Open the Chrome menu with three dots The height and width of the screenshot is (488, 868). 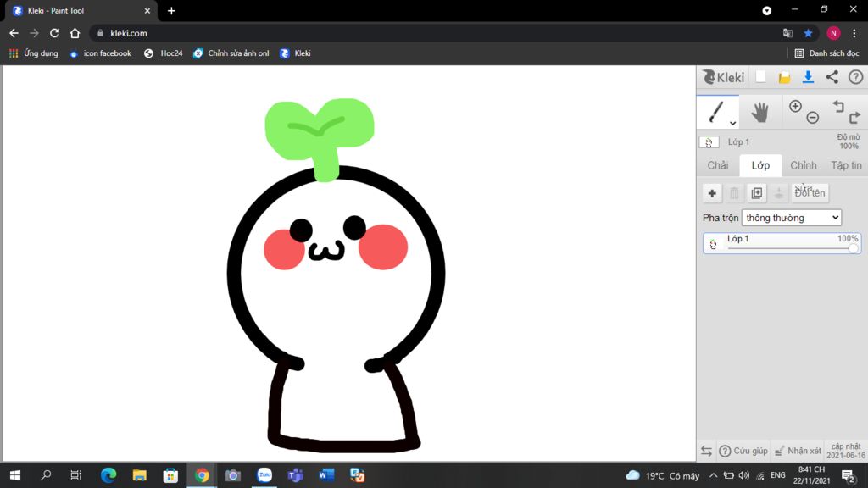pos(852,32)
